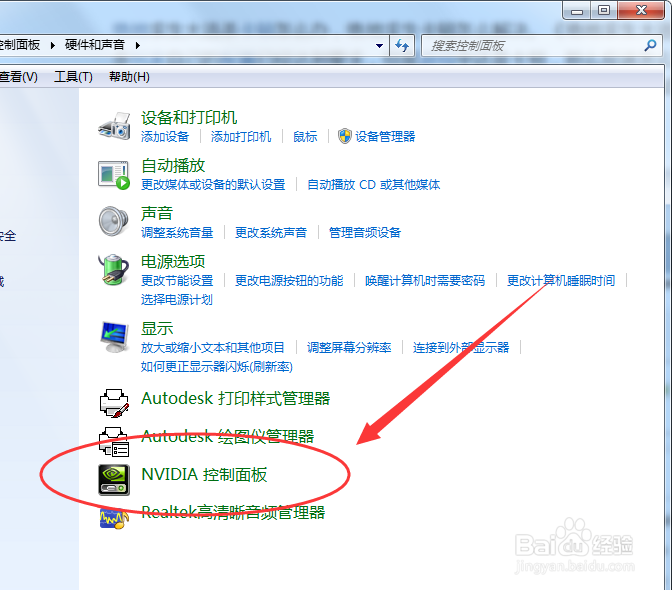Click the 更改电源按钮的功能 link

(289, 281)
